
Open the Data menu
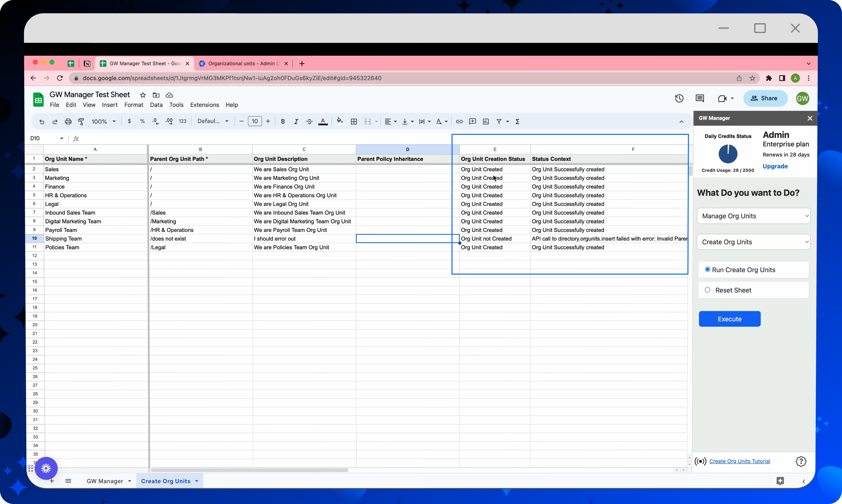156,105
